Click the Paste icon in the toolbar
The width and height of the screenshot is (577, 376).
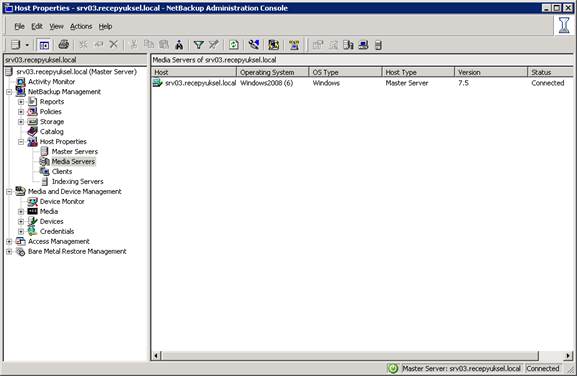164,45
